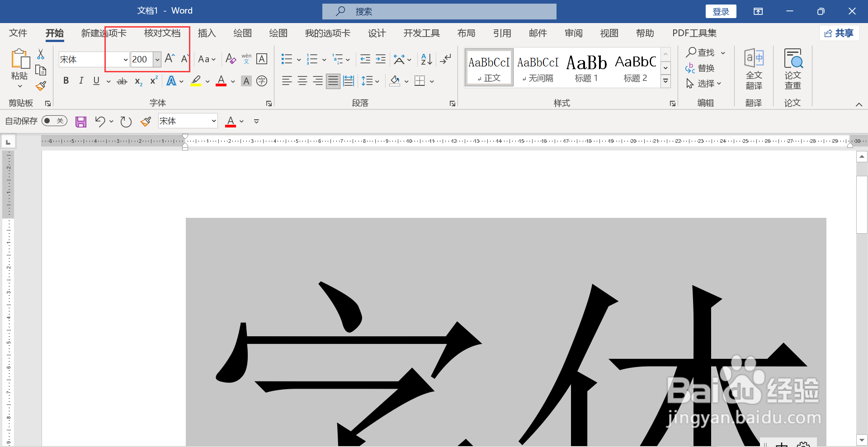Screen dimensions: 868x447
Task: Expand numbered list style dropdown
Action: (324, 59)
